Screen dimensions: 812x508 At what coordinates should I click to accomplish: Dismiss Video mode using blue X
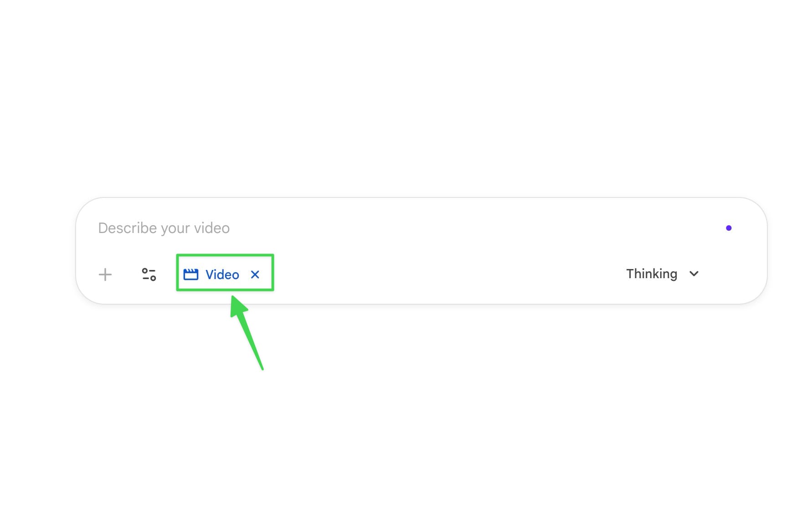[255, 275]
